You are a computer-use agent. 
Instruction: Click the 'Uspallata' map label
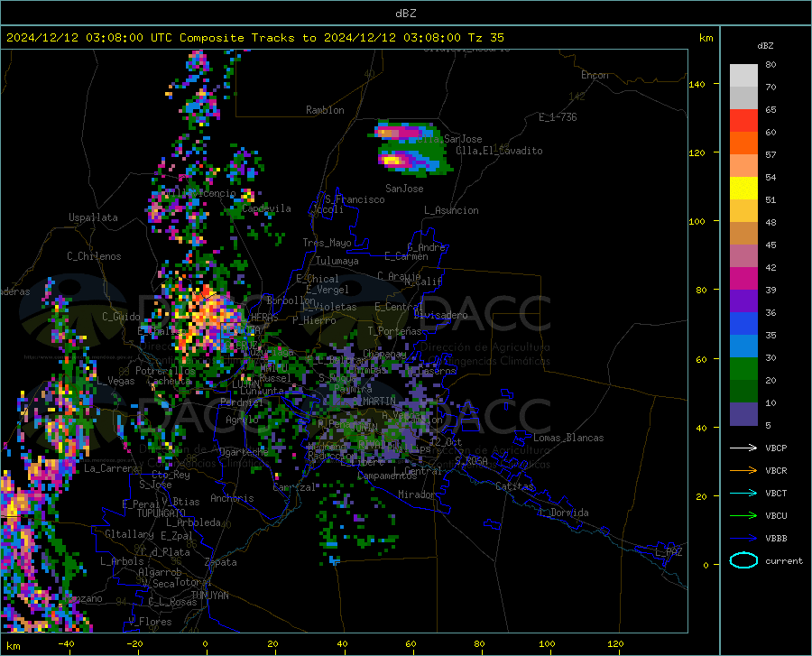click(x=93, y=217)
